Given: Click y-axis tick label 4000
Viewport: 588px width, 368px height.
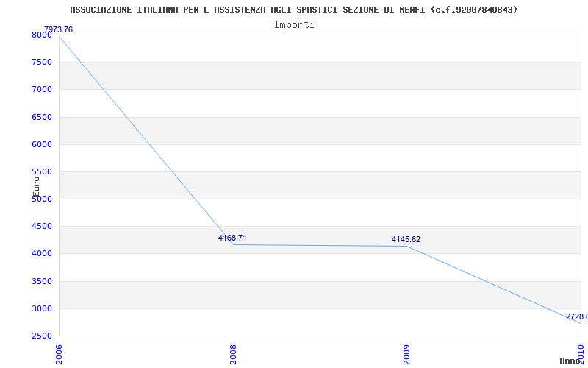Looking at the screenshot, I should 41,254.
